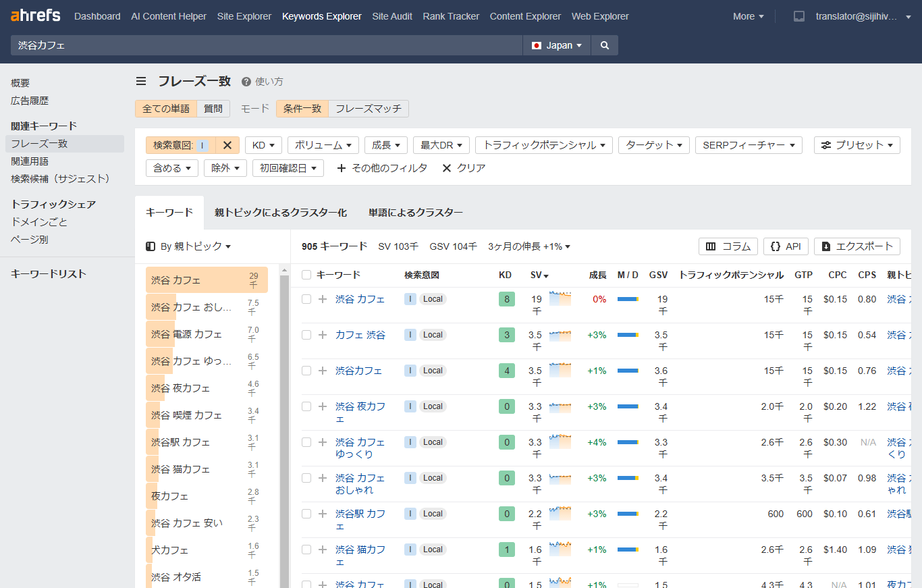Add 渋谷 カフェ keyword with the plus icon
Viewport: 922px width, 588px height.
pyautogui.click(x=322, y=298)
